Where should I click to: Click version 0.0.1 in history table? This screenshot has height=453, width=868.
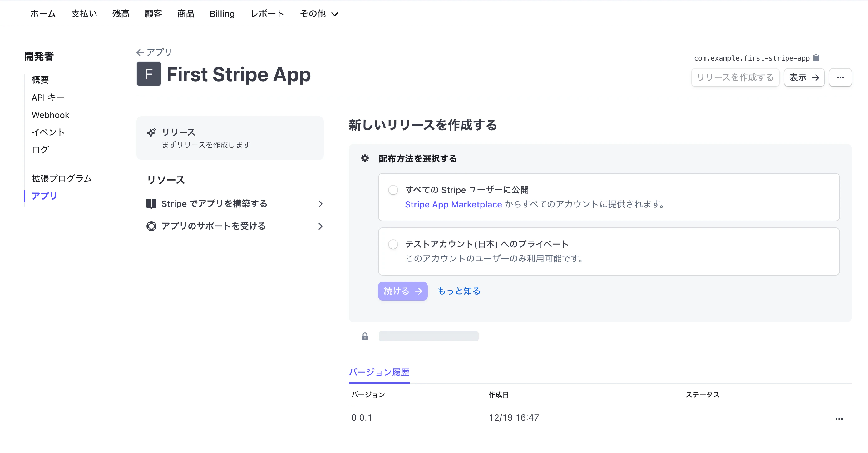pyautogui.click(x=362, y=418)
